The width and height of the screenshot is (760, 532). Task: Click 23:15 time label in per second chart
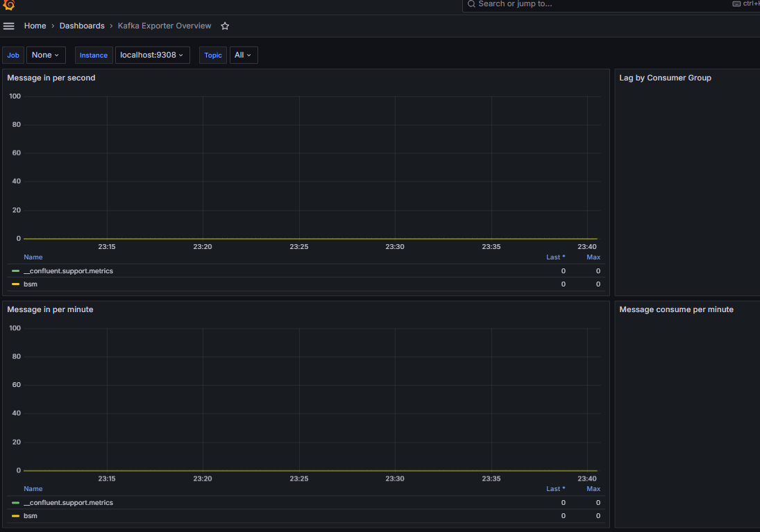(x=107, y=247)
